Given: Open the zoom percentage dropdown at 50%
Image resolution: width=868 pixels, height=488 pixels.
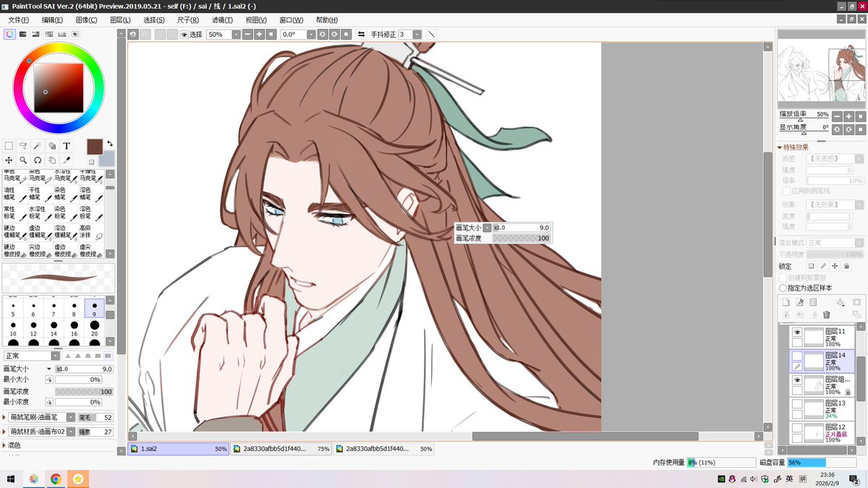Looking at the screenshot, I should click(x=237, y=34).
